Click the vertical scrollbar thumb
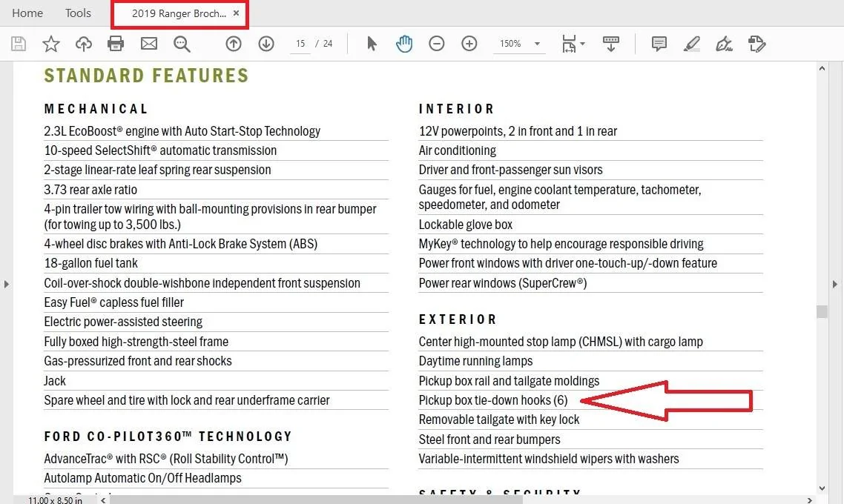Image resolution: width=844 pixels, height=504 pixels. tap(822, 311)
